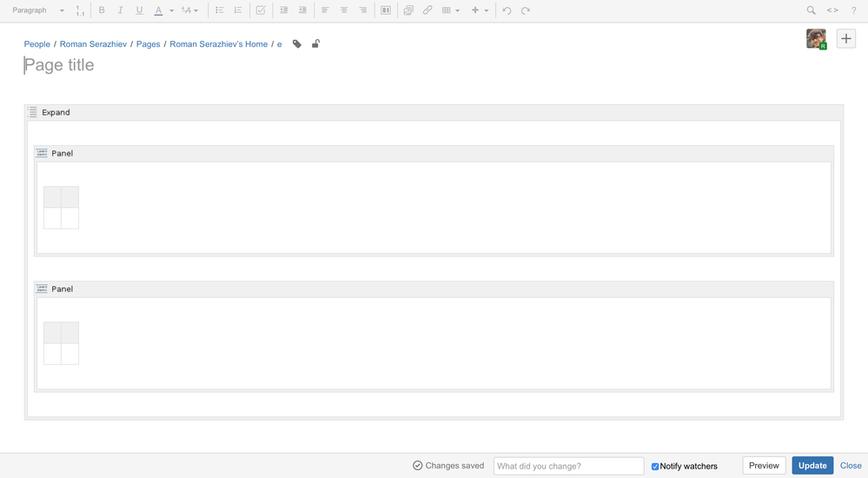Open the page layout icon
The width and height of the screenshot is (868, 478).
[386, 10]
